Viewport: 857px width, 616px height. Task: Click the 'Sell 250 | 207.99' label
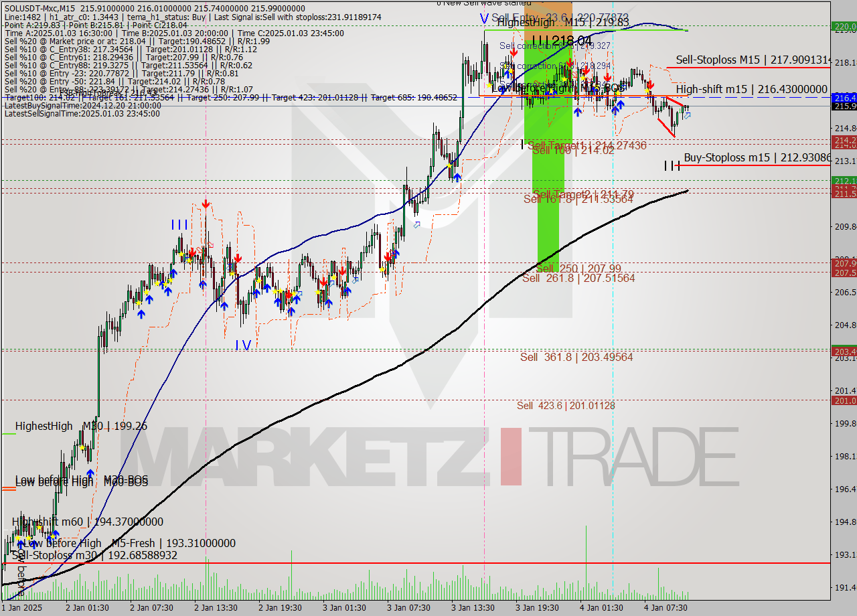click(578, 268)
